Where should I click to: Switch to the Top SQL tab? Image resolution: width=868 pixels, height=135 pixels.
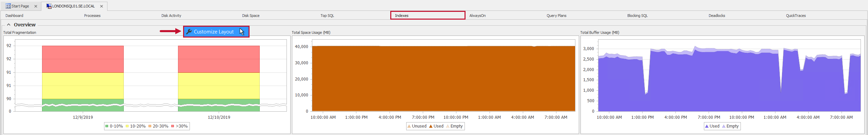(327, 16)
